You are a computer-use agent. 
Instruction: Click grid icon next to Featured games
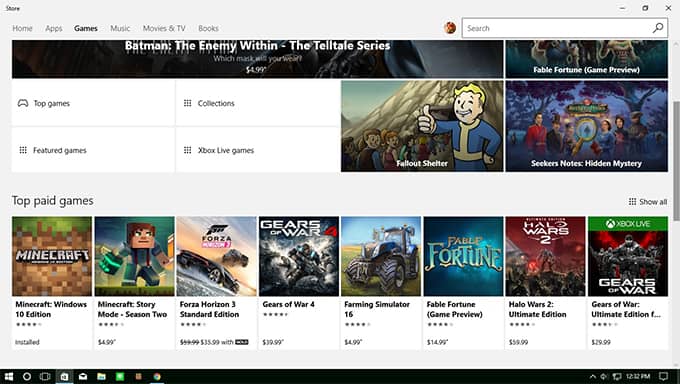click(x=23, y=150)
